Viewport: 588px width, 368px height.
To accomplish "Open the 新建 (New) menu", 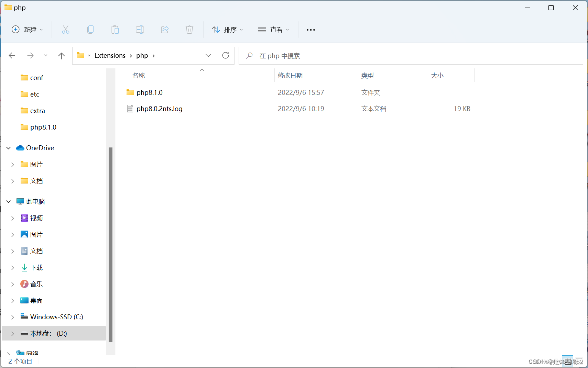I will point(28,30).
